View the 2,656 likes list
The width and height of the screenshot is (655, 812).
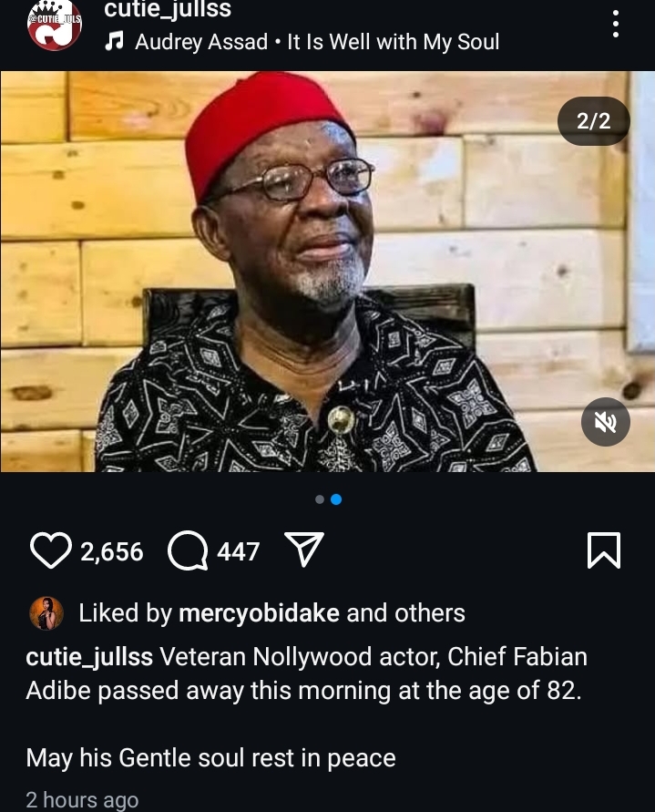point(112,551)
